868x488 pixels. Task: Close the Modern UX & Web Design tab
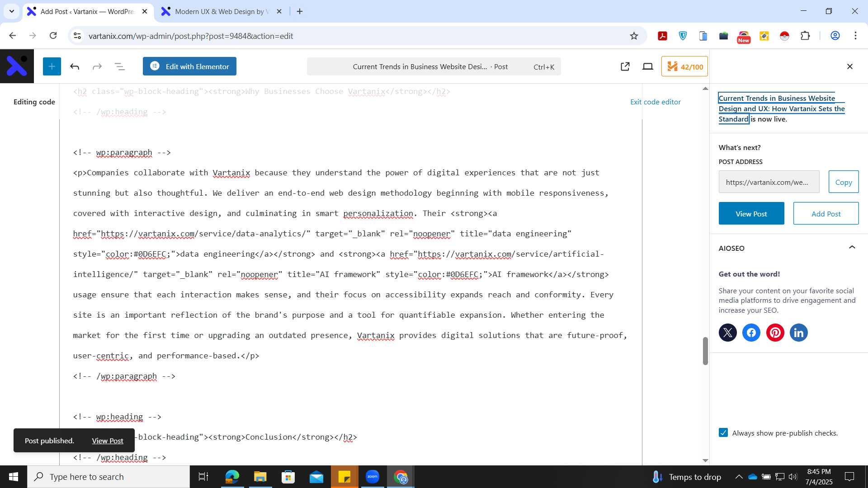pyautogui.click(x=279, y=11)
